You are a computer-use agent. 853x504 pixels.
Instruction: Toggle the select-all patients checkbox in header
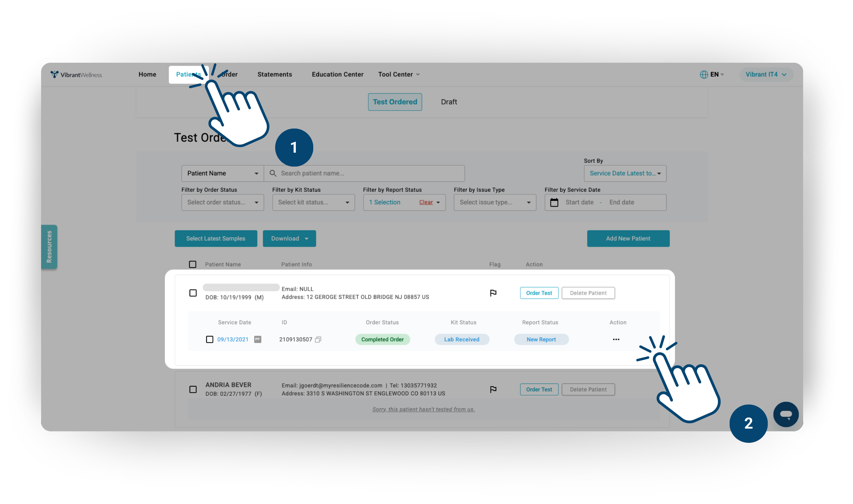(x=193, y=264)
